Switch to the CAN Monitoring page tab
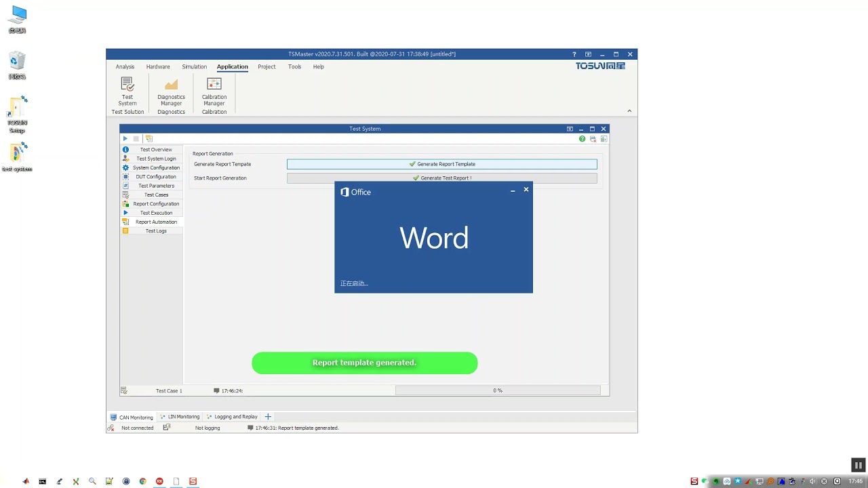868x488 pixels. [132, 417]
